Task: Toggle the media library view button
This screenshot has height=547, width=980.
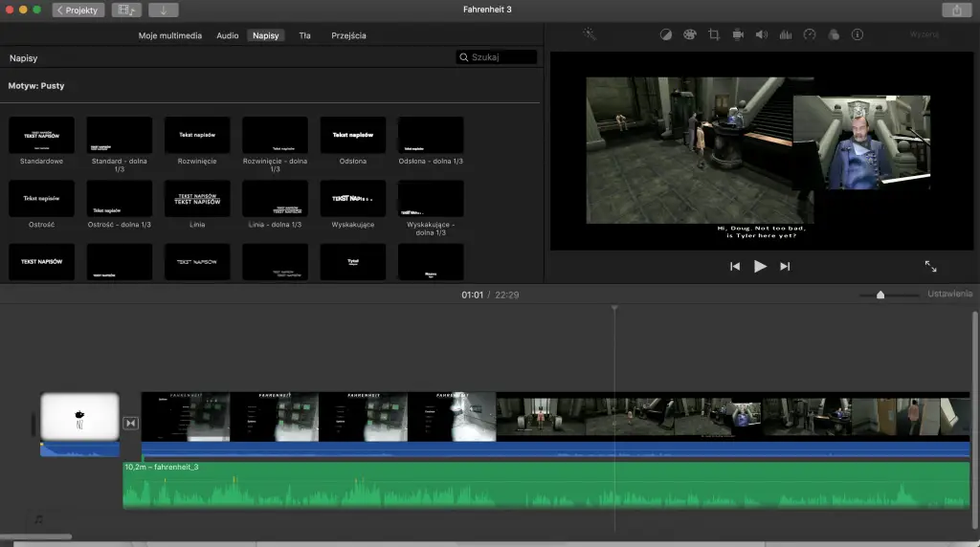Action: pyautogui.click(x=127, y=10)
